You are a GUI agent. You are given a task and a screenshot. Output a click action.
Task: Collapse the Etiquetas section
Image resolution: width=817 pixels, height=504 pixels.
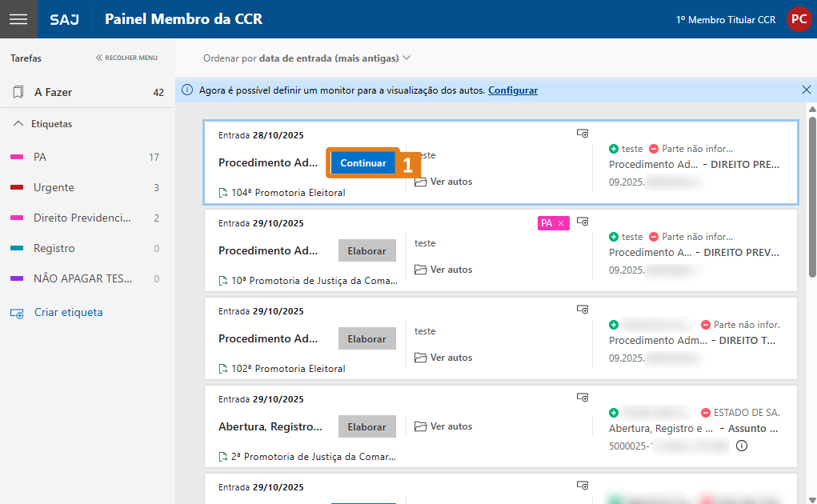click(x=18, y=124)
